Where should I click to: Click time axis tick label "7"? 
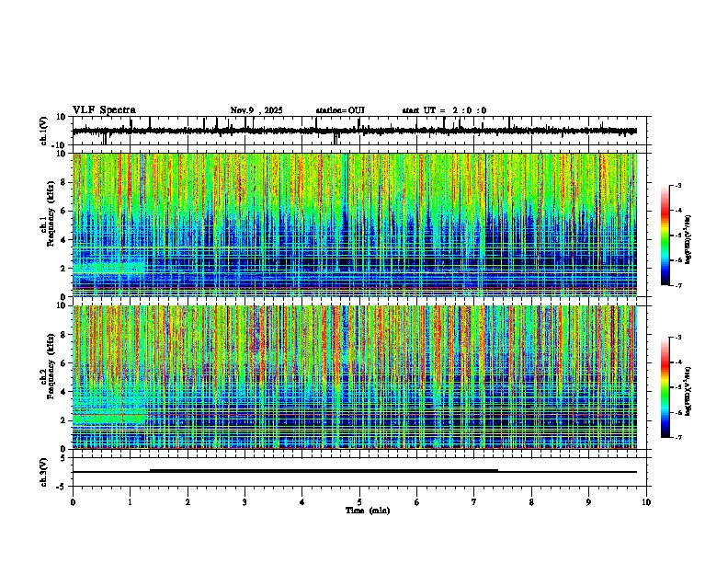474,502
